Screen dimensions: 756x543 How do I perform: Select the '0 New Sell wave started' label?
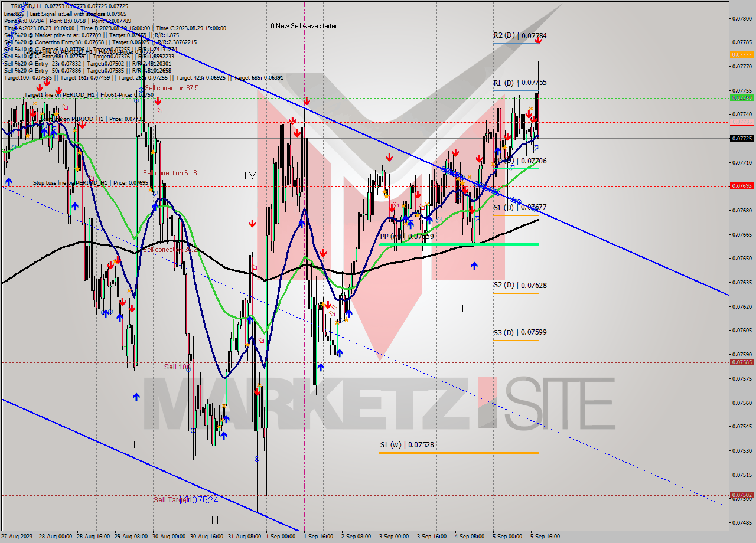coord(305,26)
